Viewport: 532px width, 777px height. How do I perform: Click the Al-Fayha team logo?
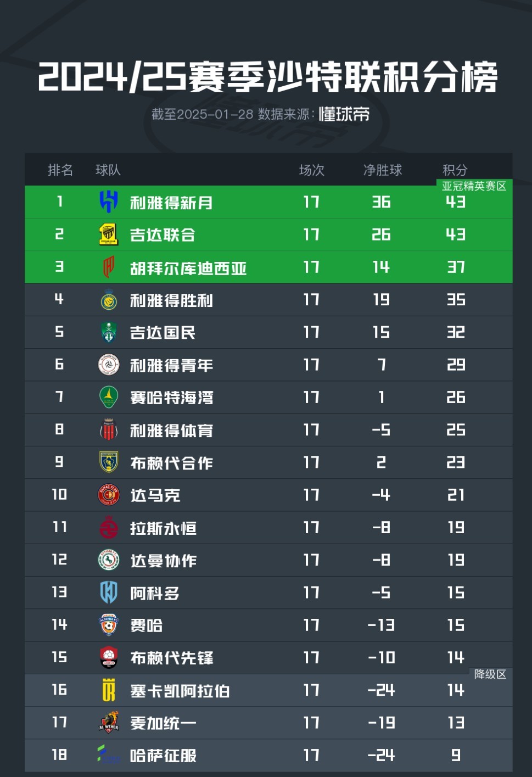point(109,625)
